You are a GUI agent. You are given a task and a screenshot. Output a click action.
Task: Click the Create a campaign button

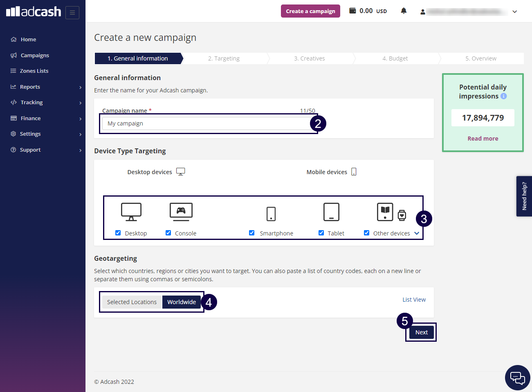(x=310, y=11)
